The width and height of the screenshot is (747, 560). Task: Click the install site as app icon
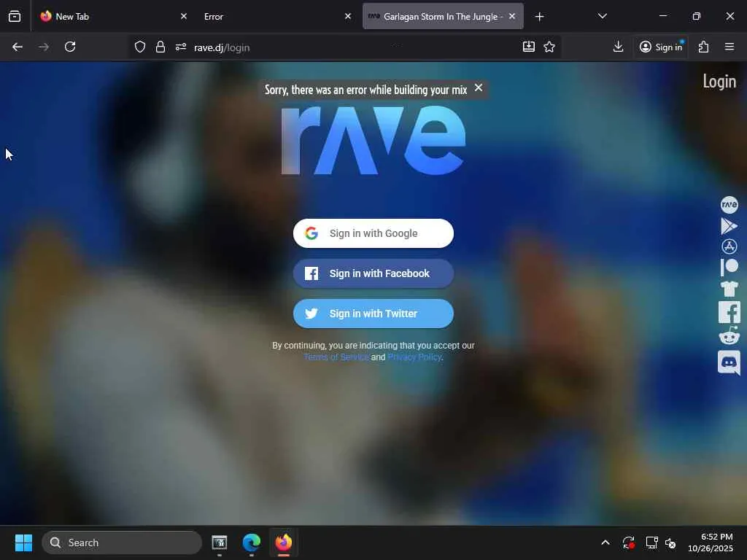tap(529, 47)
